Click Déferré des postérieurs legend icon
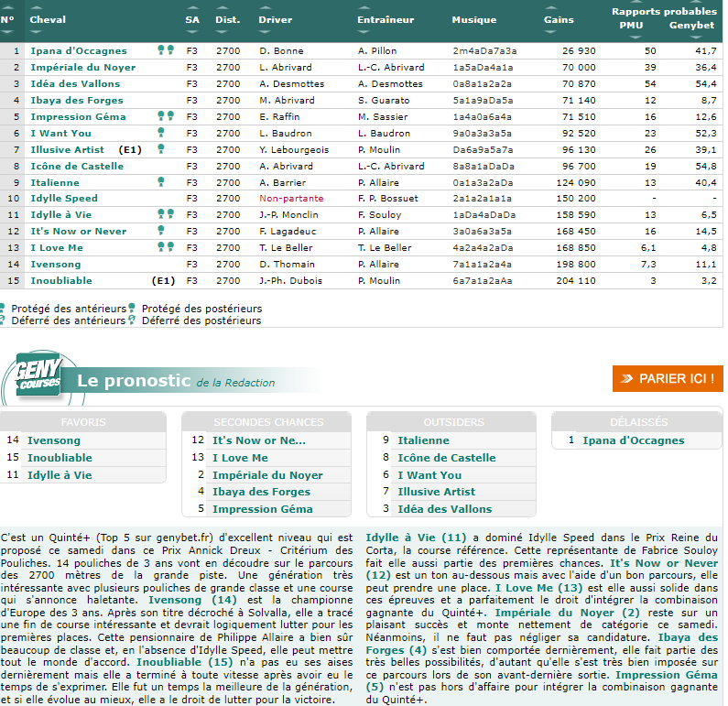Viewport: 728px width, 706px height. tap(132, 320)
